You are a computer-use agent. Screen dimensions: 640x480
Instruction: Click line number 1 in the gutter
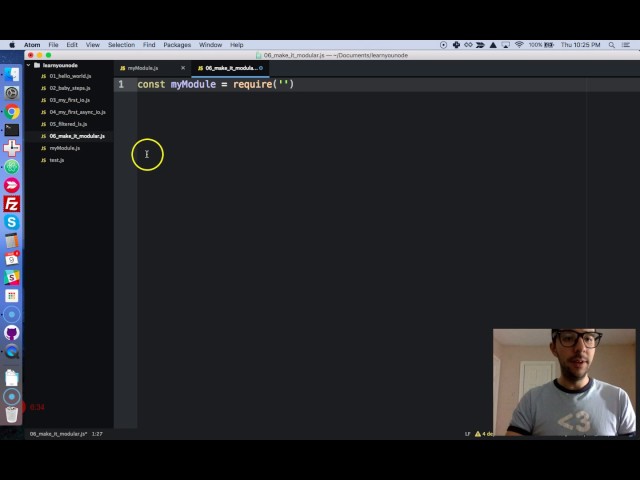[x=121, y=84]
